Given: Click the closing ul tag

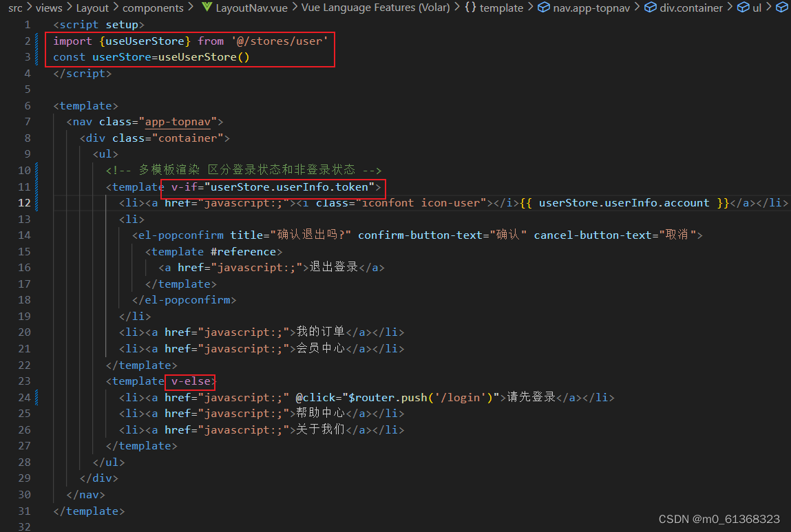Looking at the screenshot, I should (x=109, y=462).
